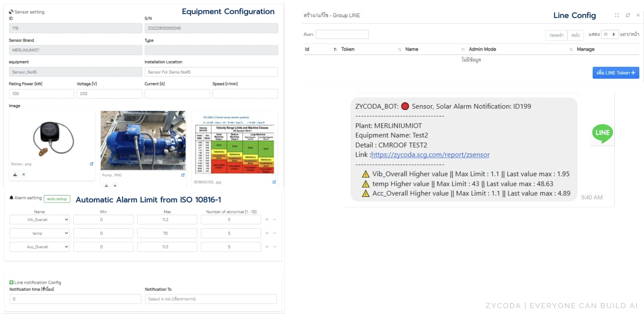
Task: Click the S/N field
Action: [211, 28]
